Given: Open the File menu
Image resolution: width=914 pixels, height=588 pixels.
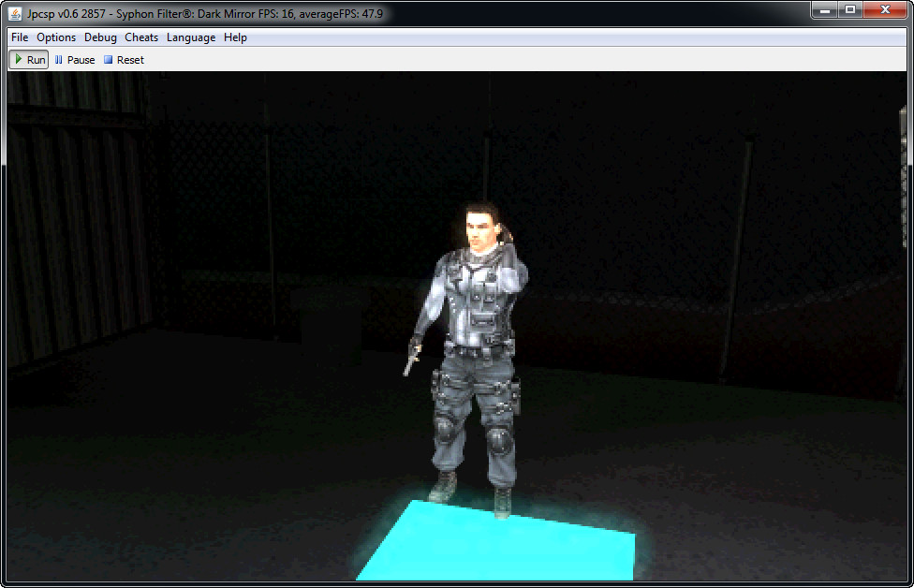Looking at the screenshot, I should coord(20,37).
